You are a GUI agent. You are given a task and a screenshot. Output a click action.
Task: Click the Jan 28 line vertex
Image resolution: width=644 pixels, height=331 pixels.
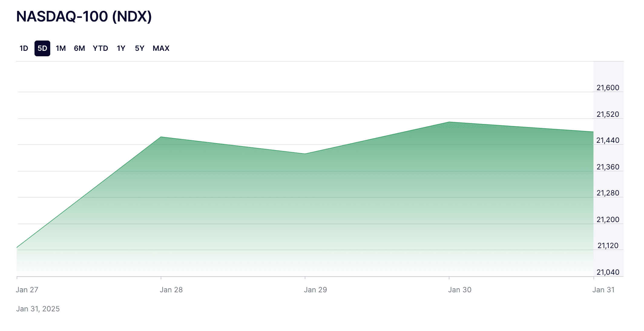click(x=161, y=137)
